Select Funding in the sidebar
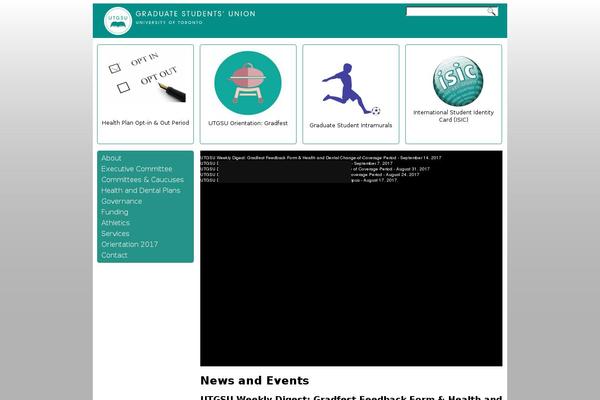 115,212
